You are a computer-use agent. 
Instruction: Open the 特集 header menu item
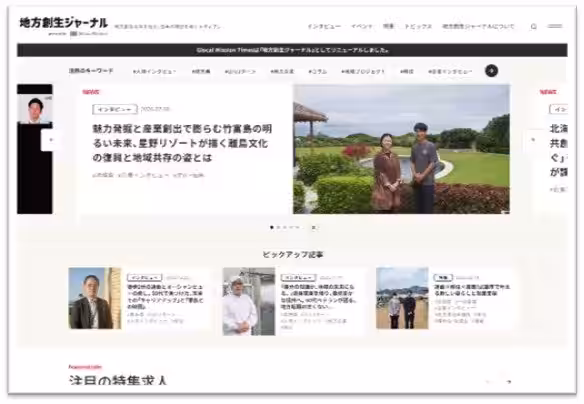(x=388, y=26)
